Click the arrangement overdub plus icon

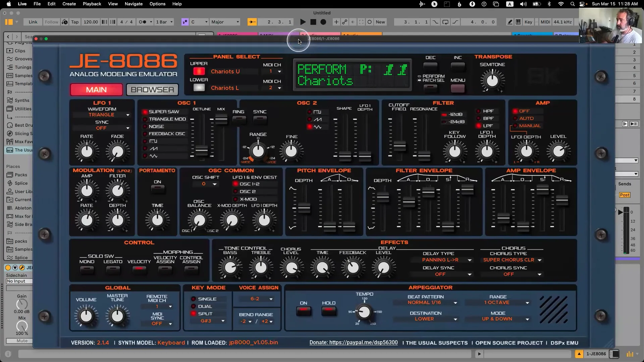click(336, 22)
